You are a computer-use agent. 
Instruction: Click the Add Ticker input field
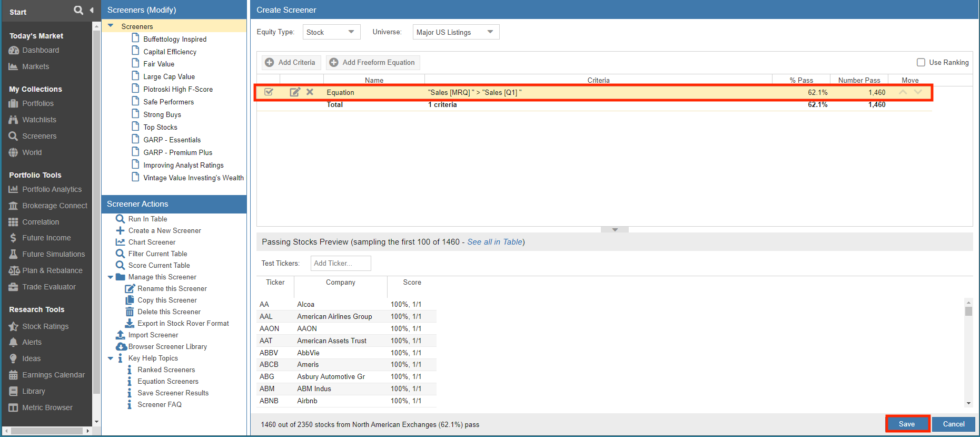pyautogui.click(x=341, y=263)
